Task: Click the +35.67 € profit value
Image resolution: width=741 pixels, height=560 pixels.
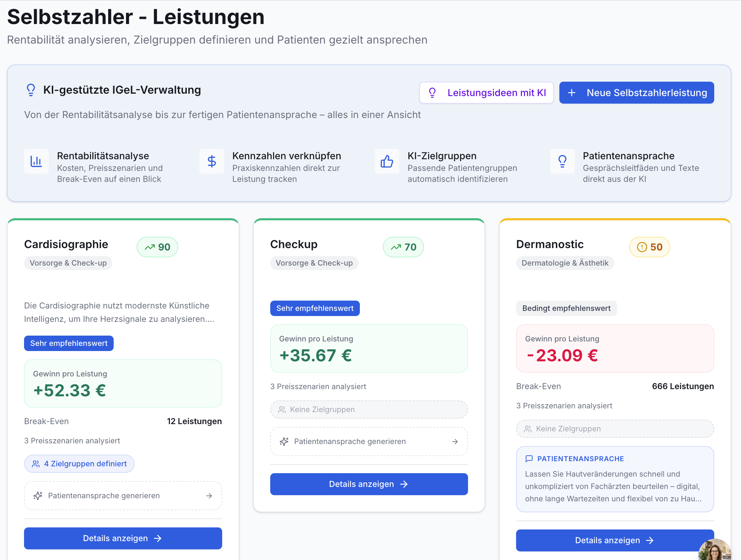Action: pyautogui.click(x=316, y=355)
